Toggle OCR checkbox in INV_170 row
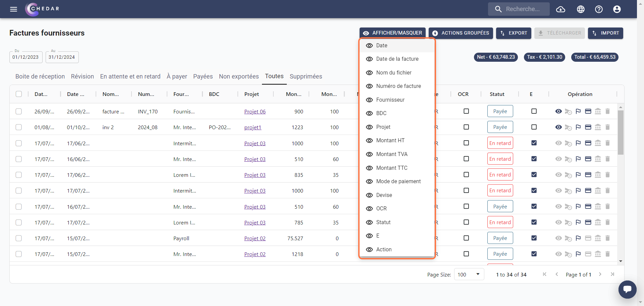The width and height of the screenshot is (644, 306). [466, 111]
